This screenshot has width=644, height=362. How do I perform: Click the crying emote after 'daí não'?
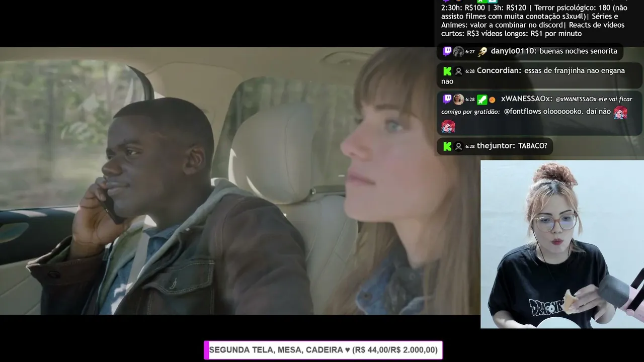tap(620, 112)
